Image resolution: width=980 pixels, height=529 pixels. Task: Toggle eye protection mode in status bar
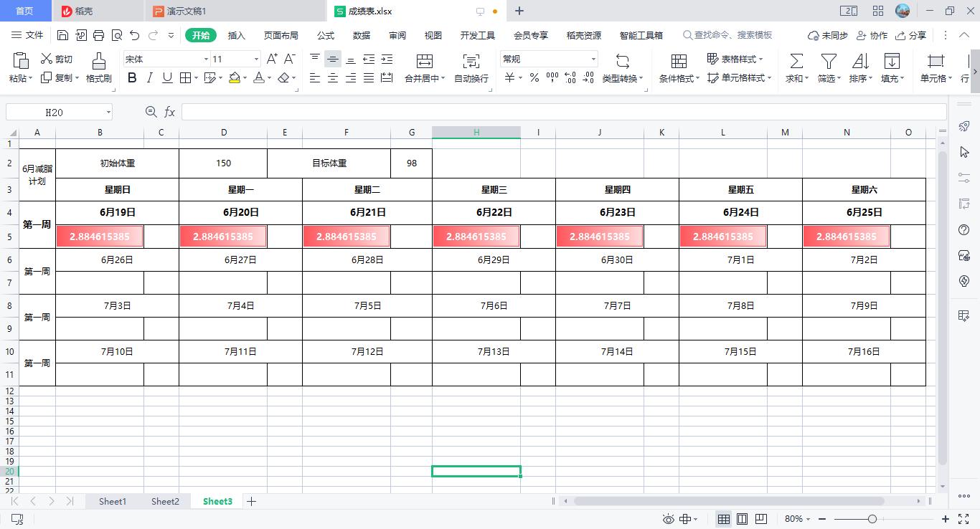click(x=669, y=519)
